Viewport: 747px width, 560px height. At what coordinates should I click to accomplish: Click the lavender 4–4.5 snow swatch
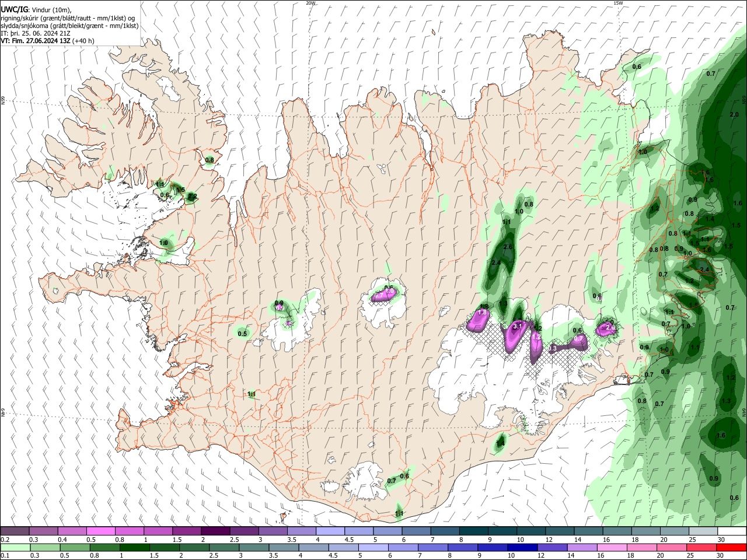point(330,531)
